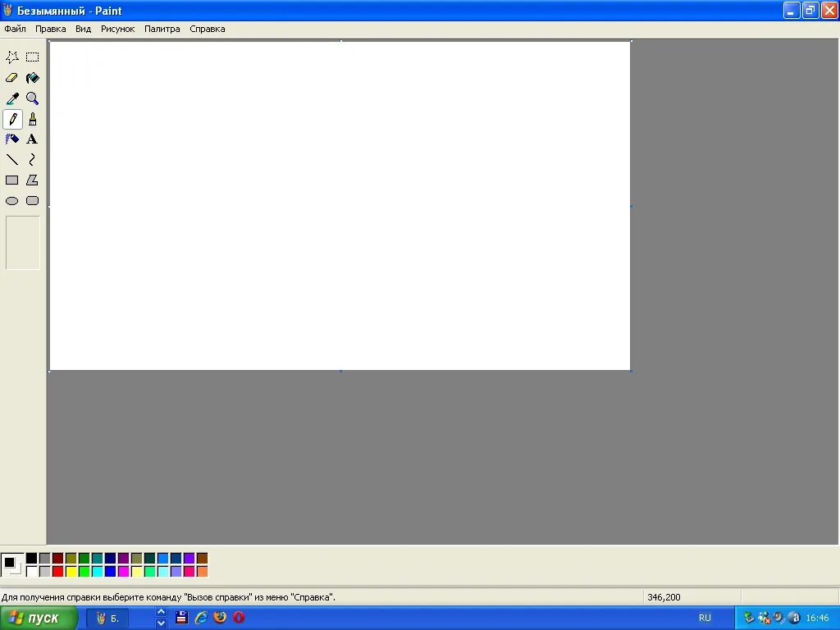This screenshot has width=840, height=630.
Task: Choose the Brush tool
Action: 33,119
